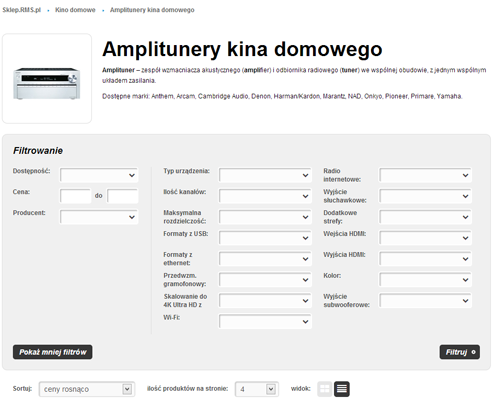This screenshot has width=492, height=403.
Task: Switch to list view icon
Action: pyautogui.click(x=342, y=389)
